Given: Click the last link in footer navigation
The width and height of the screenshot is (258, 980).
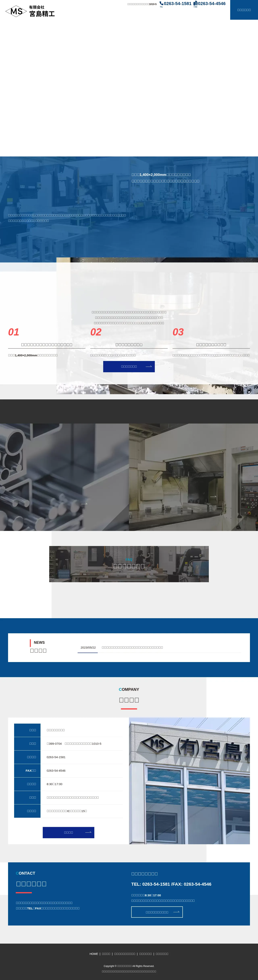Looking at the screenshot, I should (x=162, y=954).
